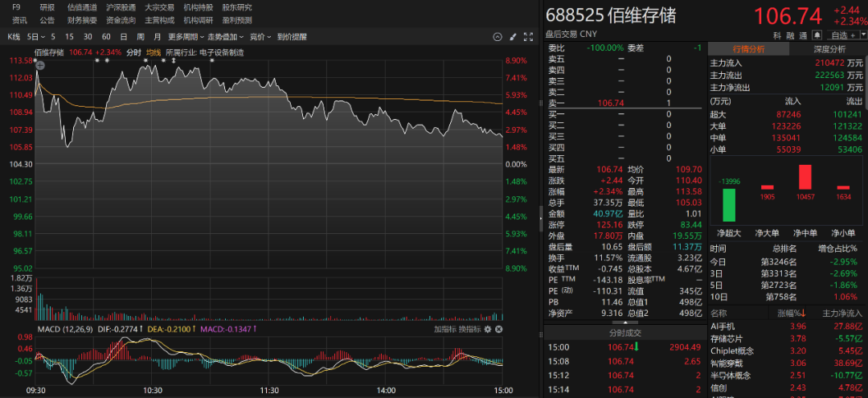Screen dimensions: 868x398
Task: Click the plus circle icon on the chart
Action: pos(40,65)
